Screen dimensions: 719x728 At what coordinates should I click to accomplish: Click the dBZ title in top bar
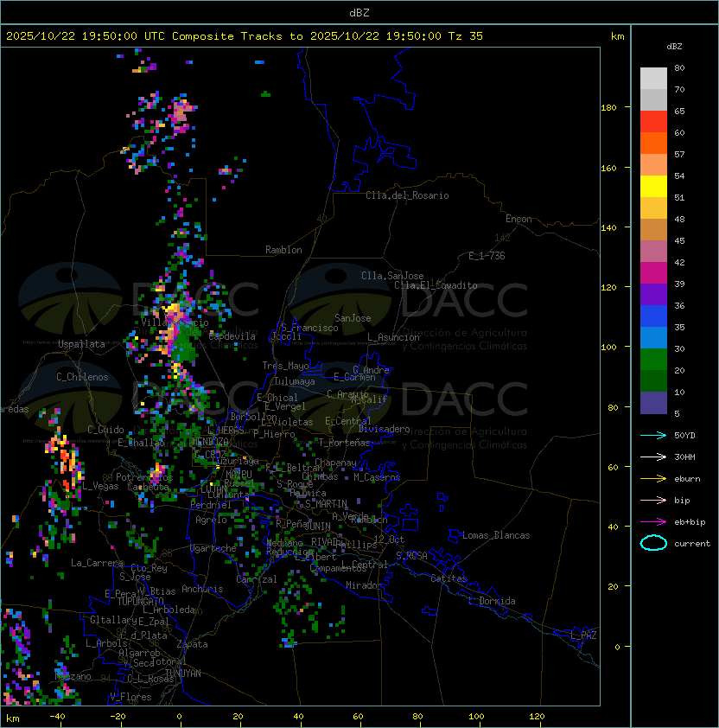[x=359, y=12]
